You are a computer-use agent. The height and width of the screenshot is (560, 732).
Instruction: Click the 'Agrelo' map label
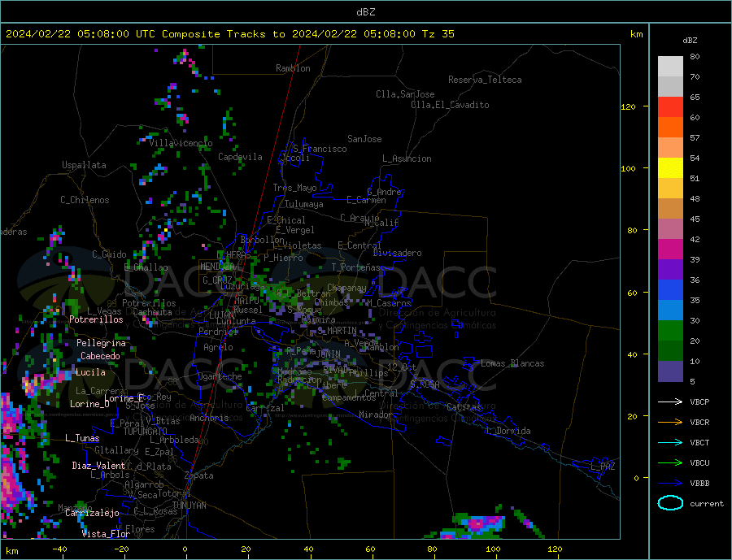point(218,348)
